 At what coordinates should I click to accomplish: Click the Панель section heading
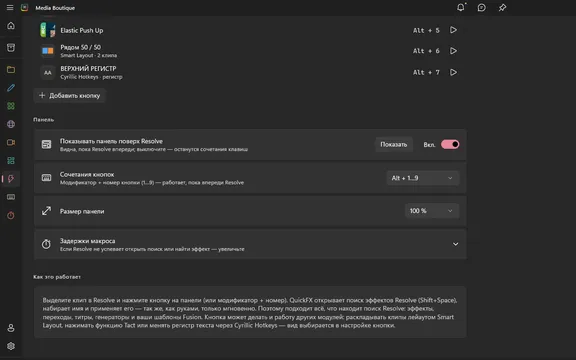pyautogui.click(x=43, y=119)
